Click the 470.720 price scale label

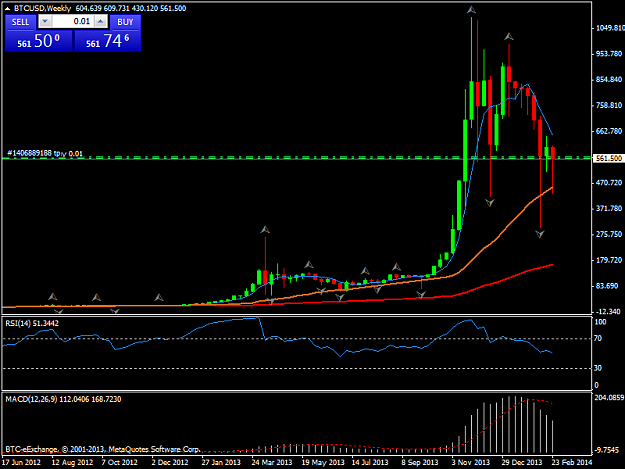(x=609, y=183)
